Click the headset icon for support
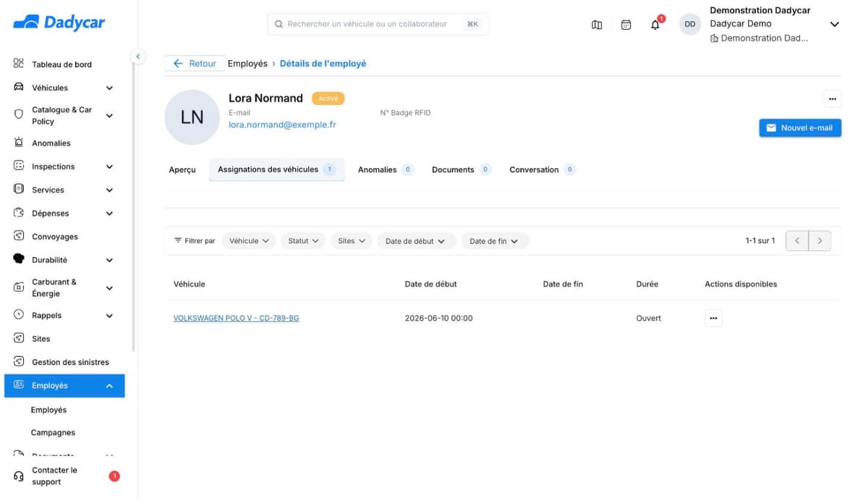868x501 pixels. click(x=19, y=476)
